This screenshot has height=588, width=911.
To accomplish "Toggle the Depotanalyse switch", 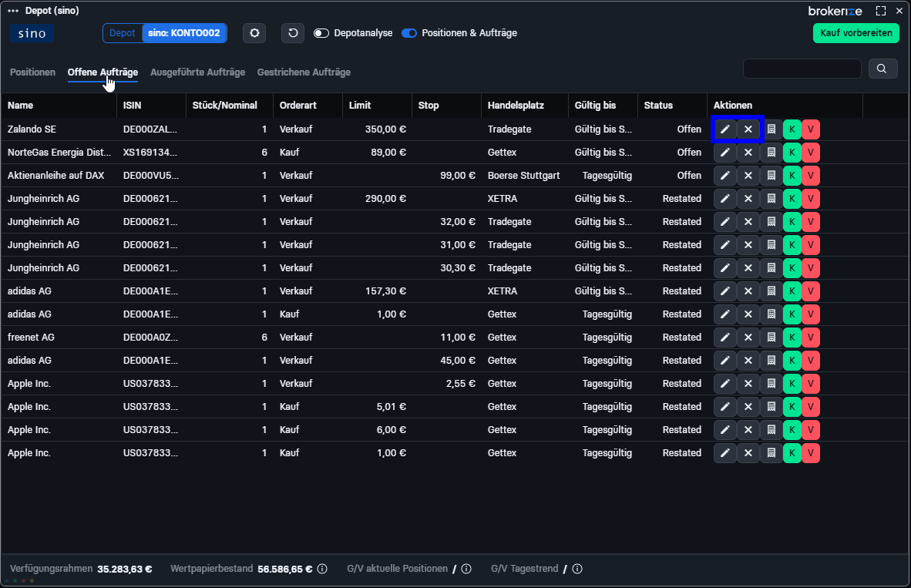I will pos(321,33).
